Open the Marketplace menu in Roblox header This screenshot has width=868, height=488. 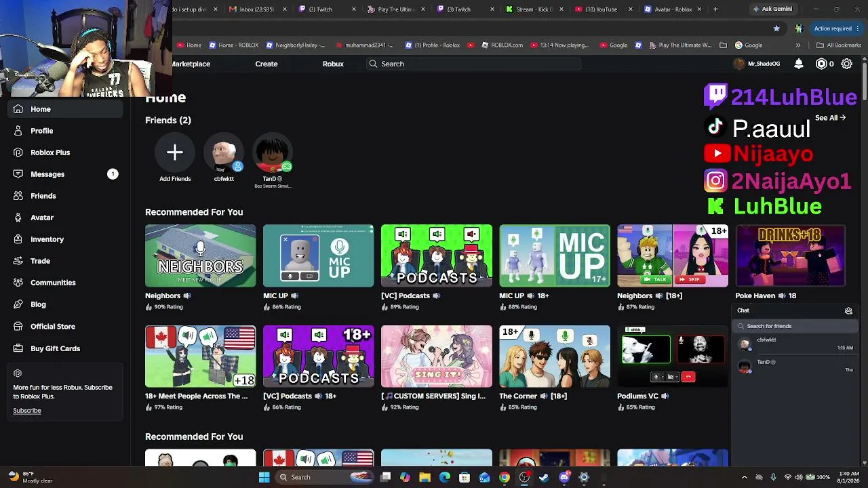[x=191, y=64]
